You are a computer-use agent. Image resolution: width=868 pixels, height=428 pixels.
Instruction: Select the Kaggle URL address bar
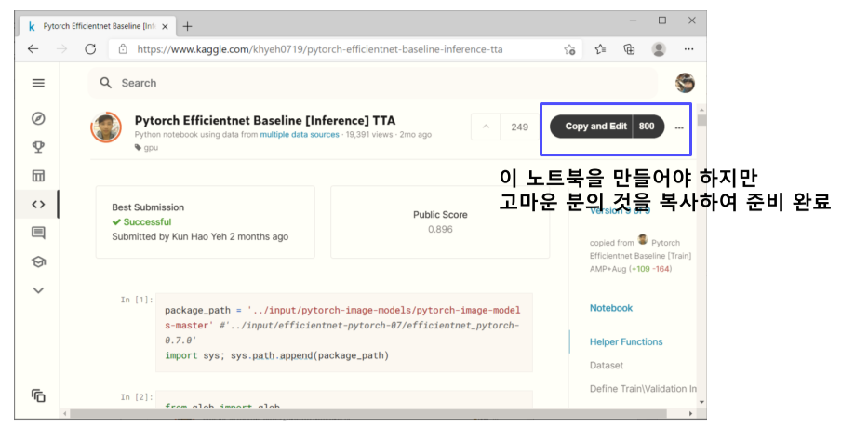pos(319,49)
